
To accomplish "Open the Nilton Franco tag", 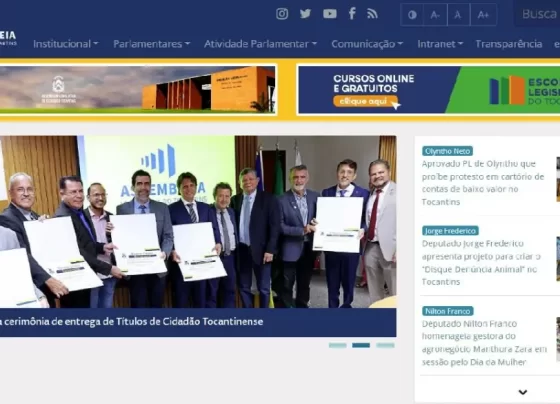I will pyautogui.click(x=448, y=311).
